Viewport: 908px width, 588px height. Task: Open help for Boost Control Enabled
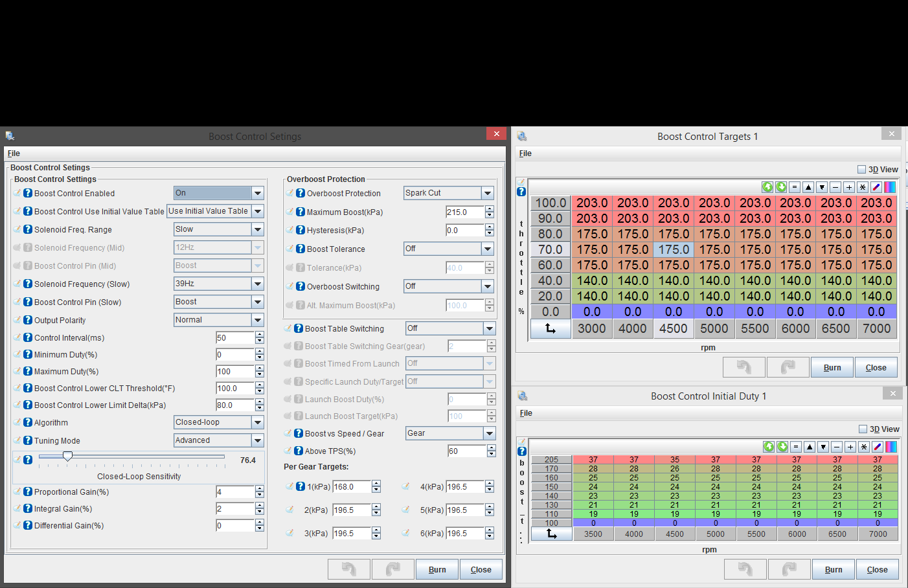(x=28, y=193)
